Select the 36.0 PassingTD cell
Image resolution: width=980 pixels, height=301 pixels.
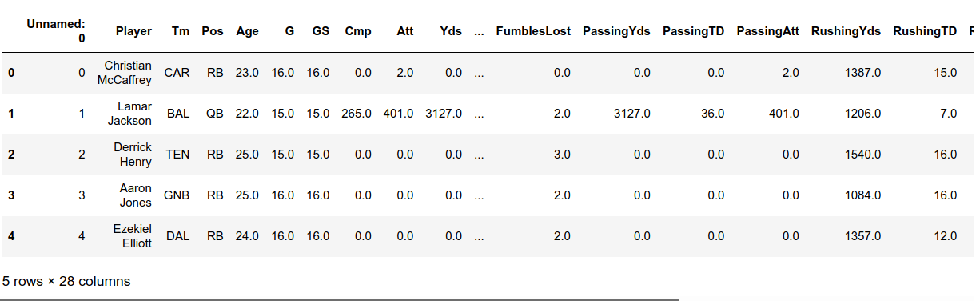[712, 114]
